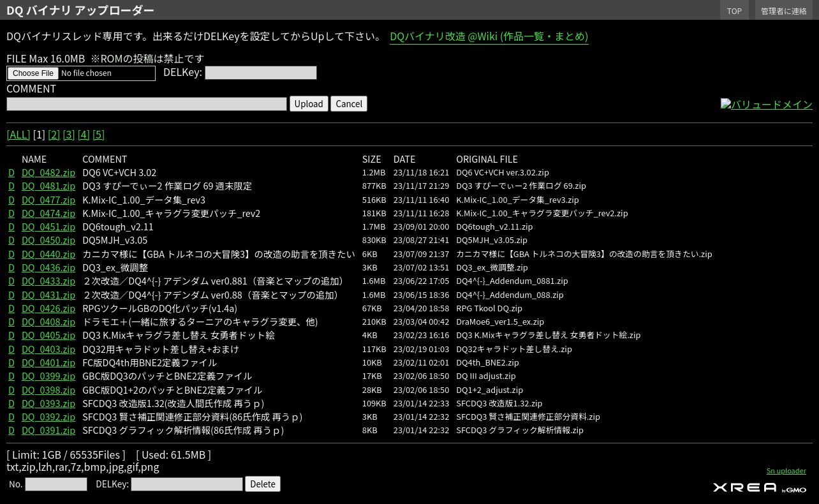
Task: Download DQ_0450.zip file
Action: pyautogui.click(x=48, y=241)
